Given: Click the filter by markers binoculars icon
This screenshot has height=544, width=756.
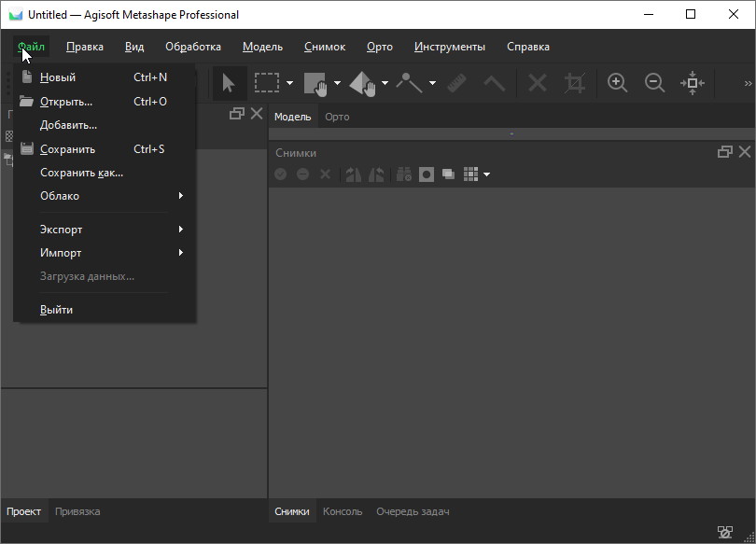Looking at the screenshot, I should pyautogui.click(x=403, y=174).
